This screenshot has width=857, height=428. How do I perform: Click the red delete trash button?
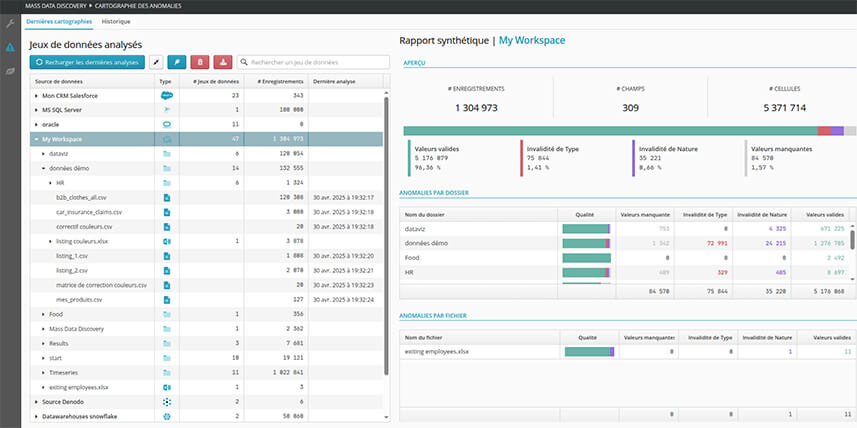200,62
